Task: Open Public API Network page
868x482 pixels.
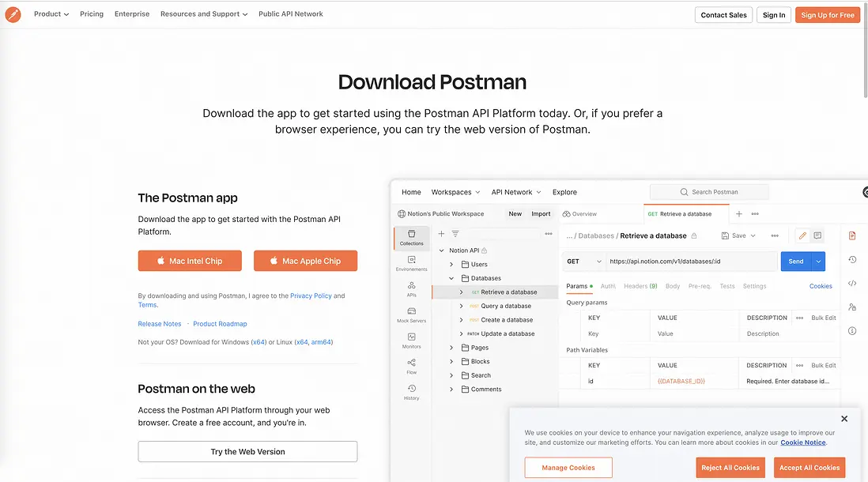Action: (291, 14)
